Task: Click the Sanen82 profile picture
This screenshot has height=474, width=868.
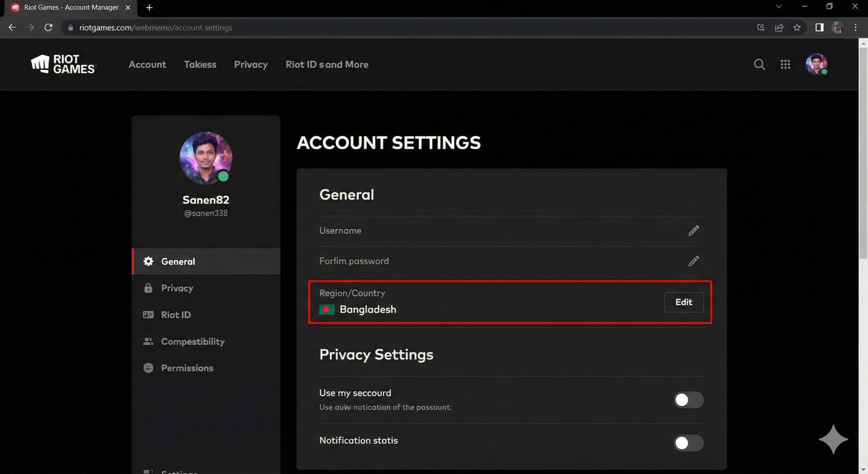Action: pos(206,158)
